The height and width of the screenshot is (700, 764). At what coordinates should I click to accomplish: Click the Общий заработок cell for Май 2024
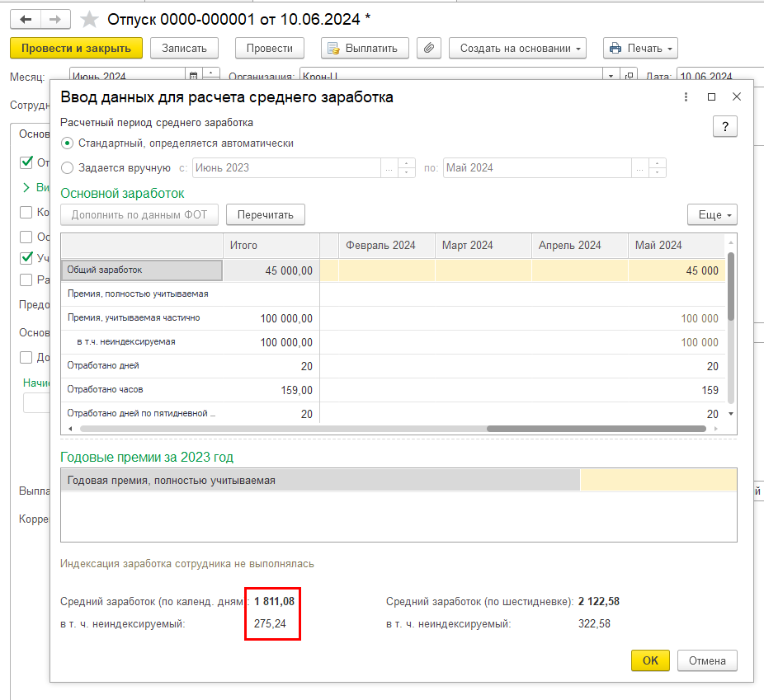[x=675, y=270]
